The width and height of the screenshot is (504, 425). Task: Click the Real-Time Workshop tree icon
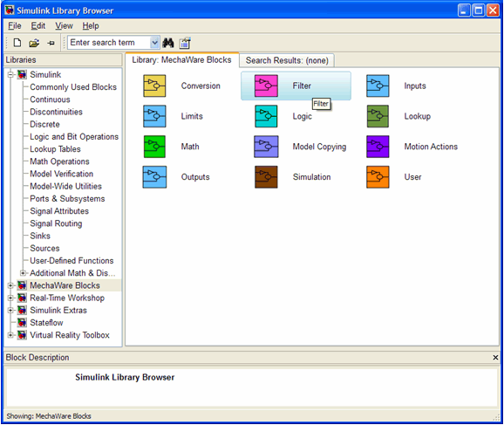pos(22,298)
